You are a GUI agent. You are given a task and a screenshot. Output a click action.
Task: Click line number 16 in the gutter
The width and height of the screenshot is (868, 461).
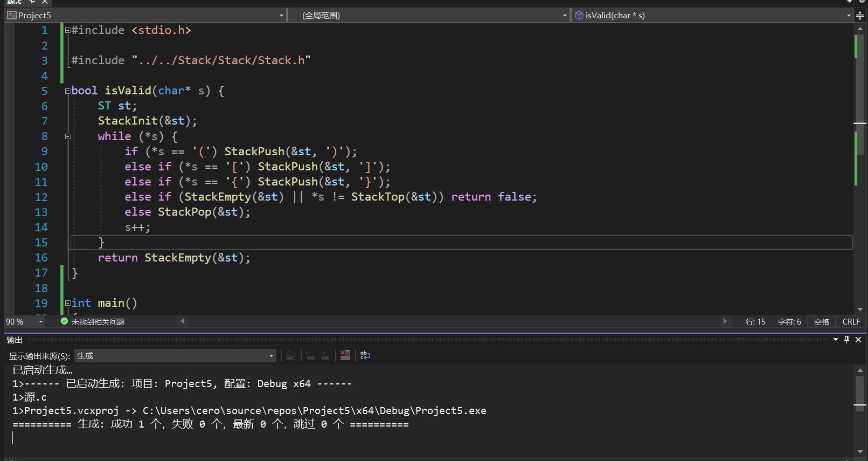coord(41,258)
